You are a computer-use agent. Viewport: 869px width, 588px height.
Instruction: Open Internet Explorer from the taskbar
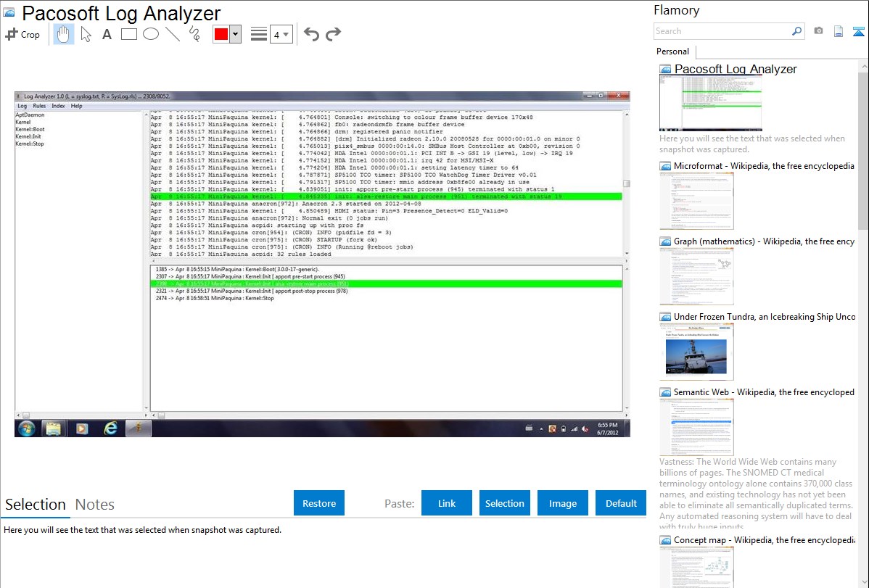click(110, 428)
